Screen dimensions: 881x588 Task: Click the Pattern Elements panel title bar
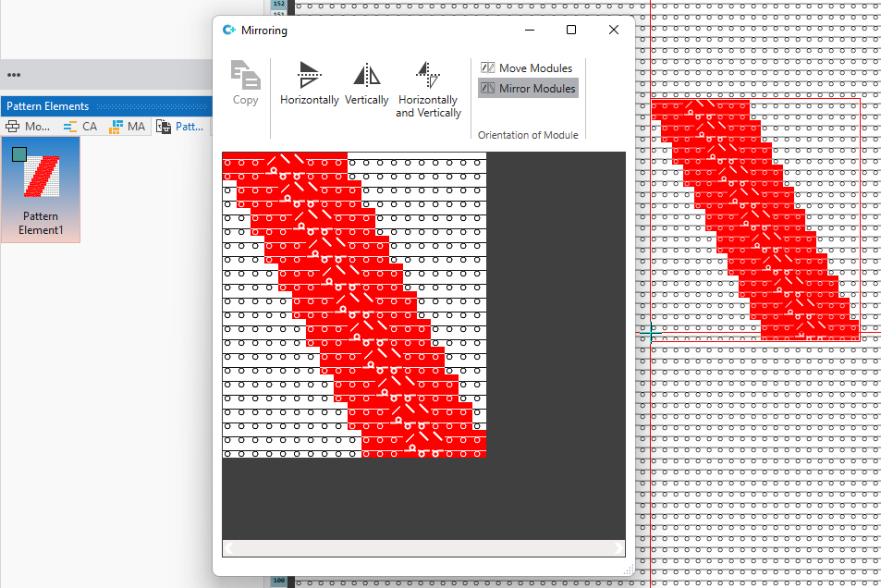tap(55, 106)
